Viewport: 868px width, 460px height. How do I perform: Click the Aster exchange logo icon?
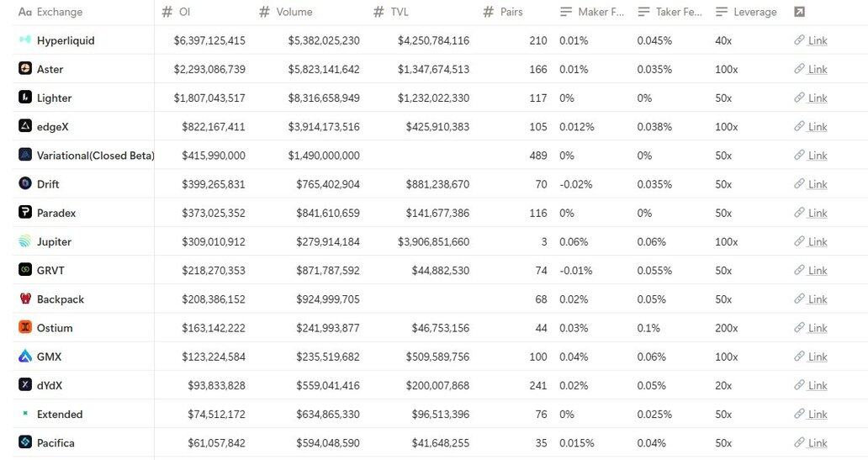(x=25, y=69)
